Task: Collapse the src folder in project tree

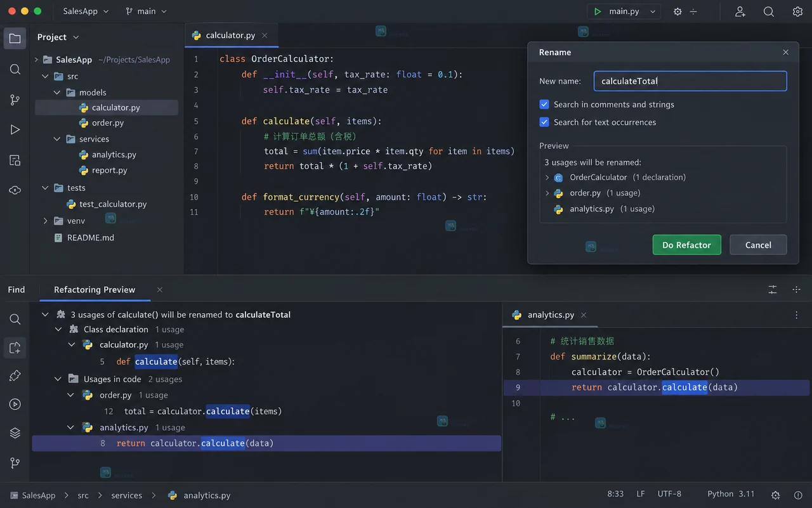Action: pyautogui.click(x=45, y=76)
